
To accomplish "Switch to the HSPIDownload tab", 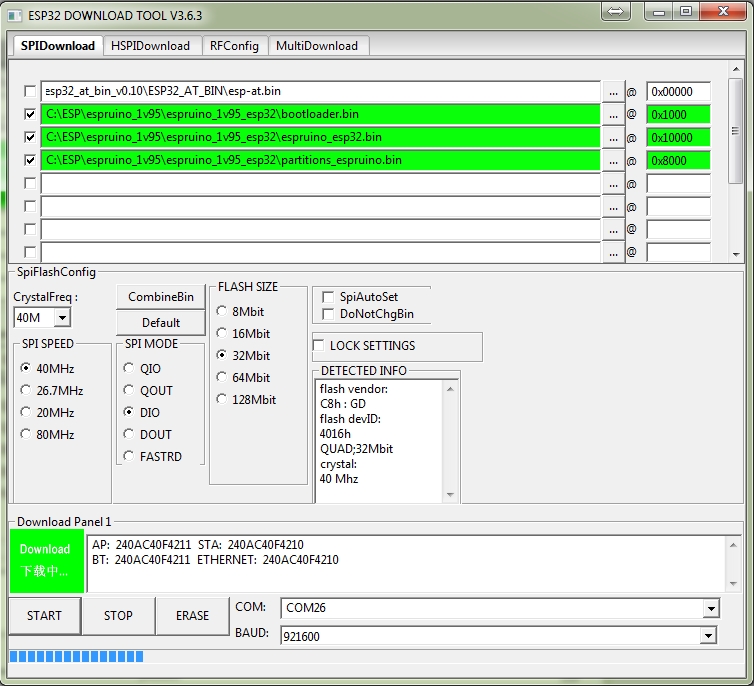I will (x=150, y=46).
